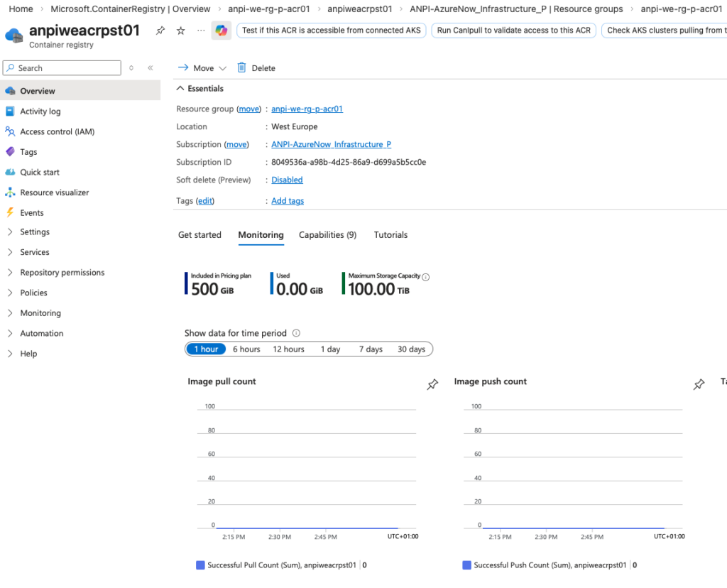Pin the Image push count chart

point(699,384)
